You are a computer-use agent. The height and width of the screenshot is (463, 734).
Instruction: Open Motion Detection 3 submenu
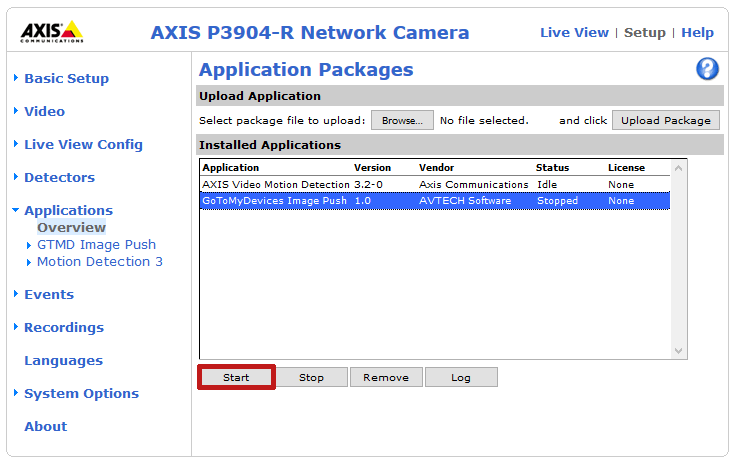coord(99,262)
